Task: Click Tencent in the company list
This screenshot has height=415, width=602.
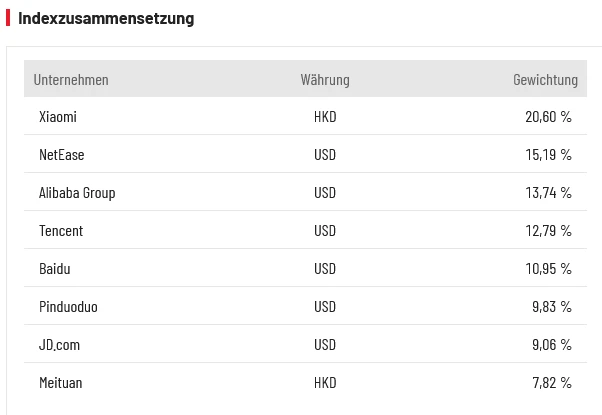Action: 61,231
